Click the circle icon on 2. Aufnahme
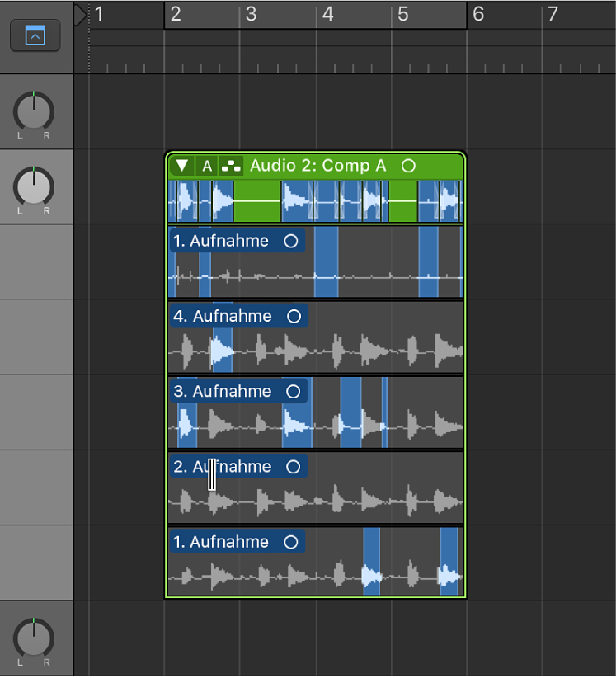 tap(293, 467)
